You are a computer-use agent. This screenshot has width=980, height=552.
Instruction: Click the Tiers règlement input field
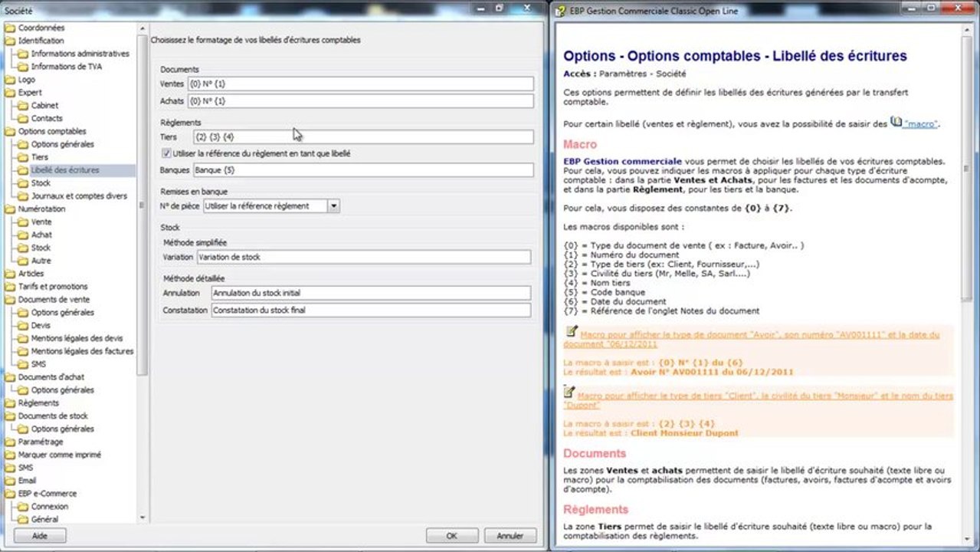coord(362,137)
